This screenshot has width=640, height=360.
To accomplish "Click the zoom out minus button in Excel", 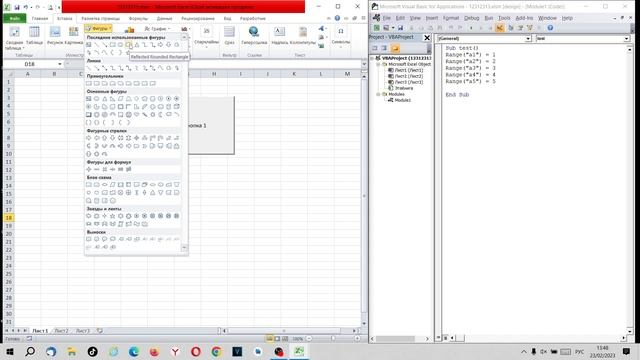I will coord(309,339).
